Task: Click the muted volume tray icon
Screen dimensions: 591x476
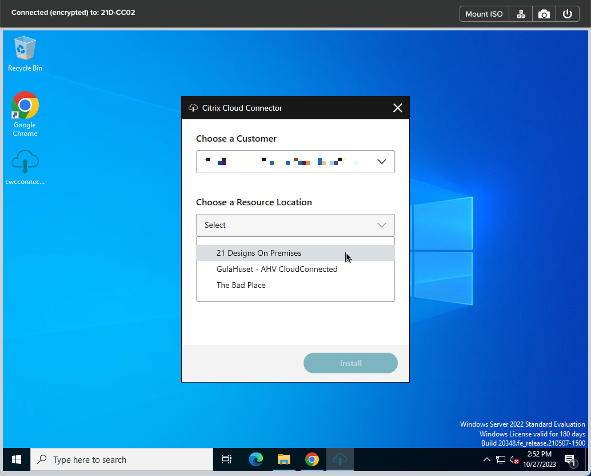Action: [x=514, y=459]
